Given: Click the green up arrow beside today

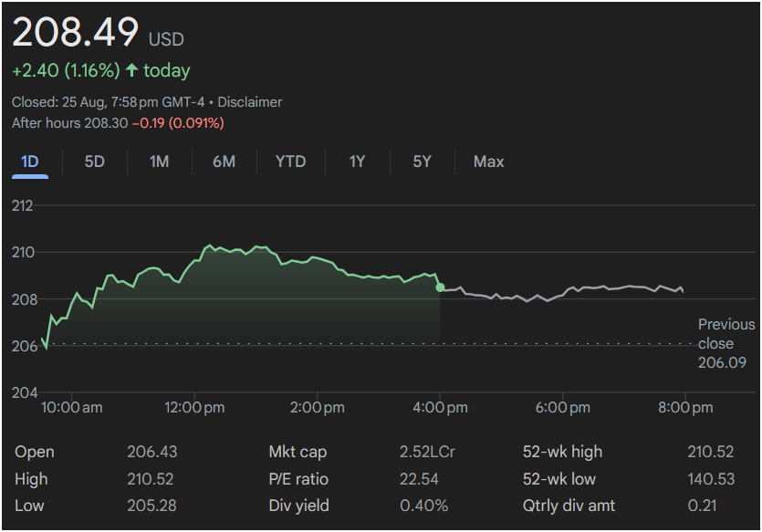Looking at the screenshot, I should coord(132,70).
